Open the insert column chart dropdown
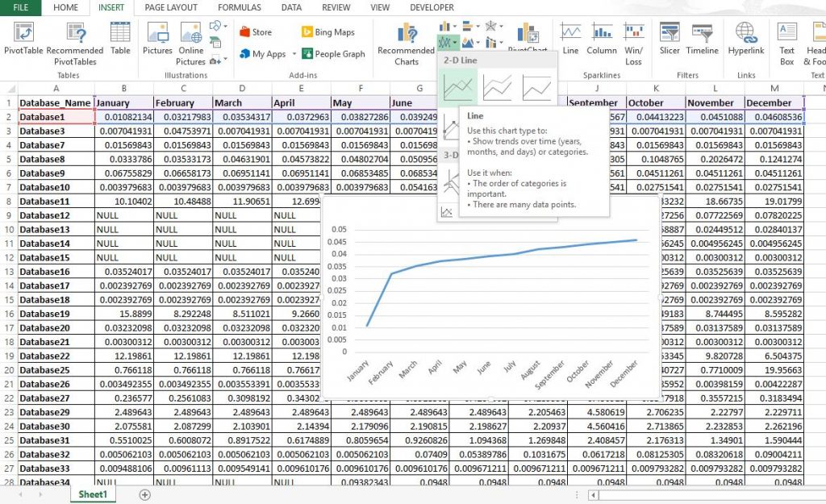This screenshot has width=826, height=504. [x=456, y=26]
